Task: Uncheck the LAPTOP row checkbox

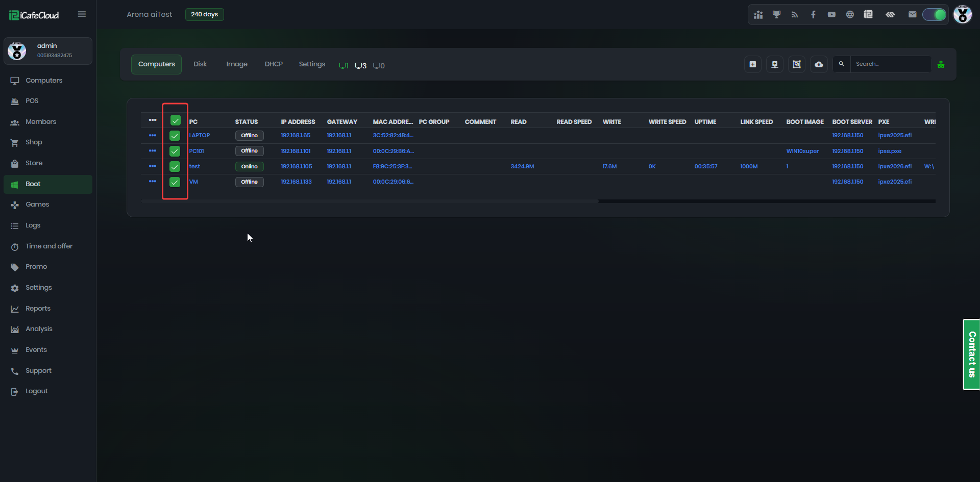Action: [175, 136]
